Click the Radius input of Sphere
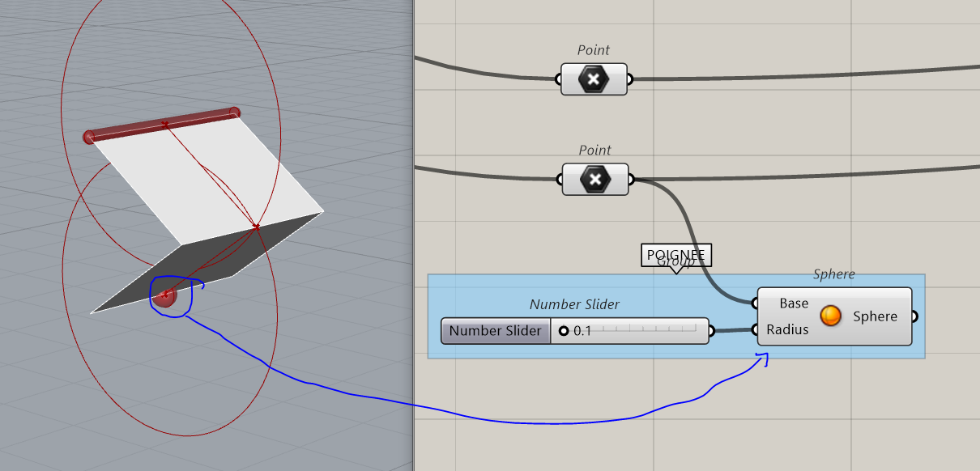Viewport: 980px width, 471px height. pyautogui.click(x=787, y=329)
